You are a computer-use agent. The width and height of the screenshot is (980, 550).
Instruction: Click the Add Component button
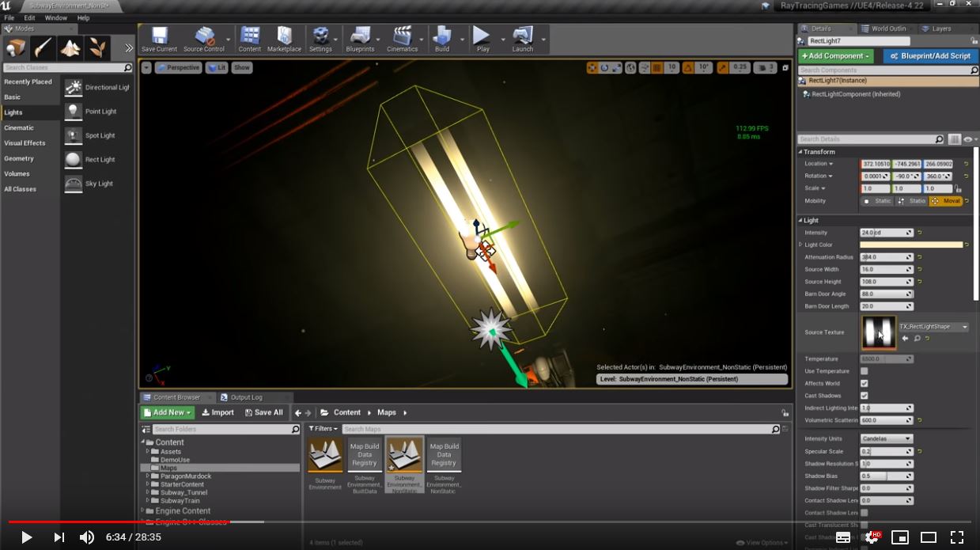click(x=835, y=56)
